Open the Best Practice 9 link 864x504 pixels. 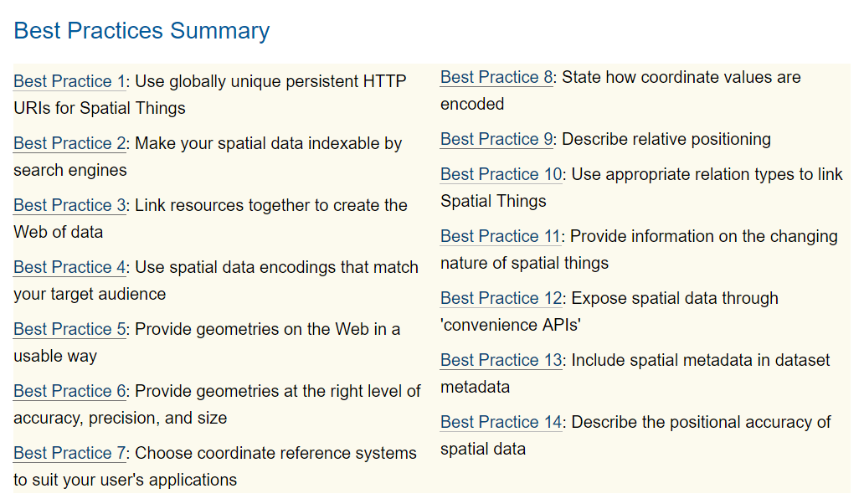point(496,139)
